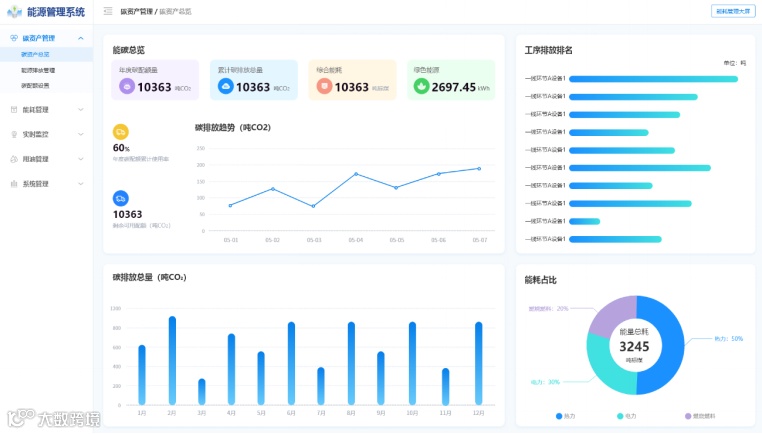Click the 碳资产管理 menu icon
Screen dimensions: 762x434
14,38
